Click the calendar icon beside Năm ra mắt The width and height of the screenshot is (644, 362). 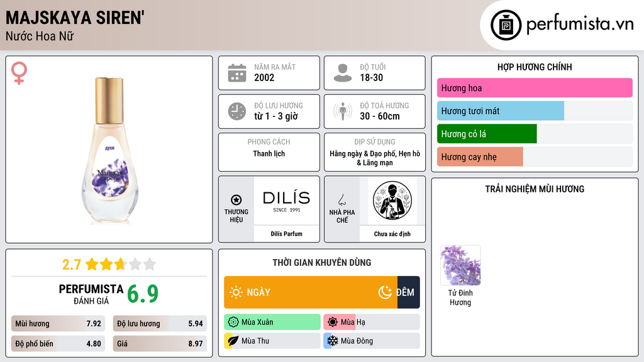click(x=237, y=73)
